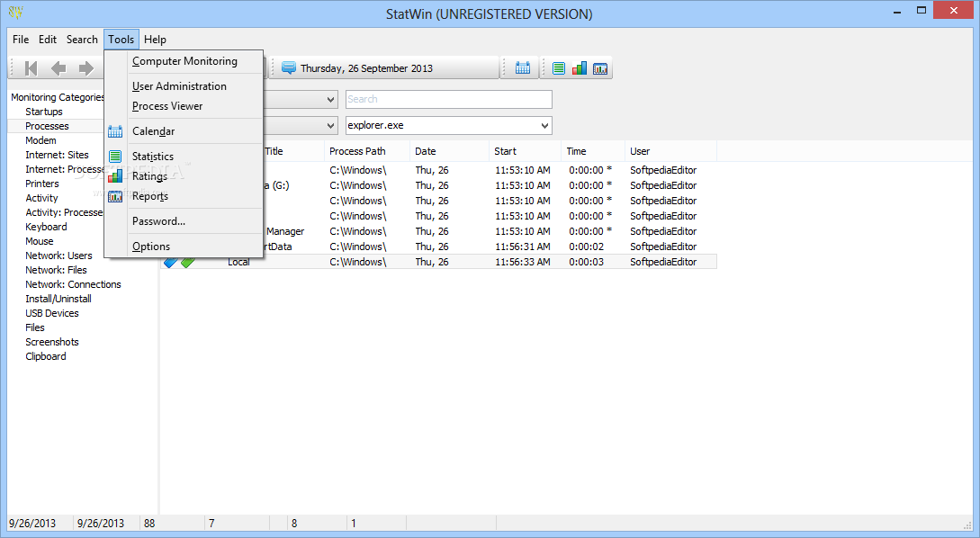Select the Activity category
Viewport: 980px width, 538px height.
[41, 198]
